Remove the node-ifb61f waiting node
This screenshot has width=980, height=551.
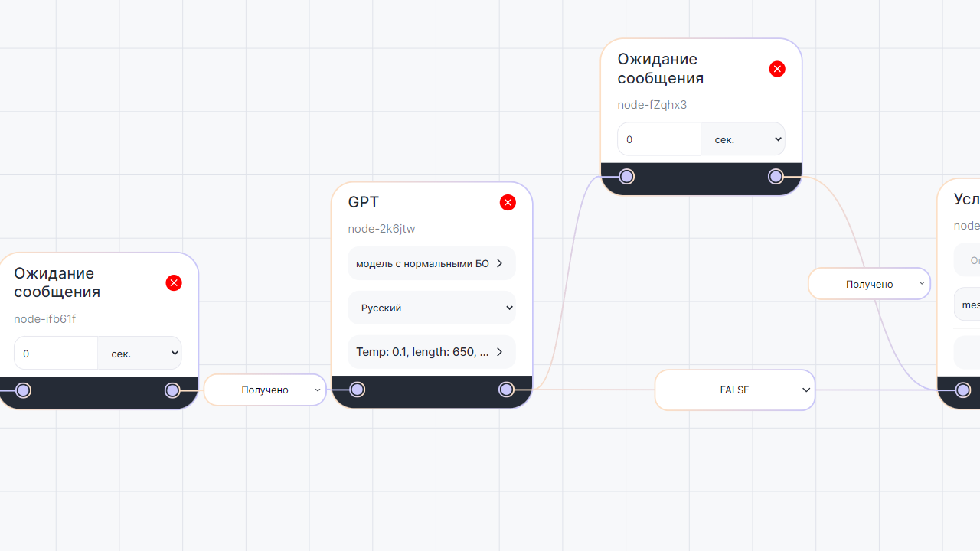pyautogui.click(x=174, y=283)
